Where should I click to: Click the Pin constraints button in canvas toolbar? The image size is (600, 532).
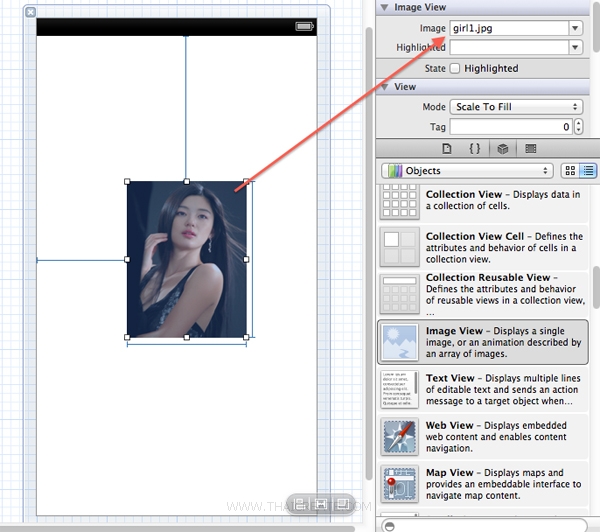coord(321,504)
